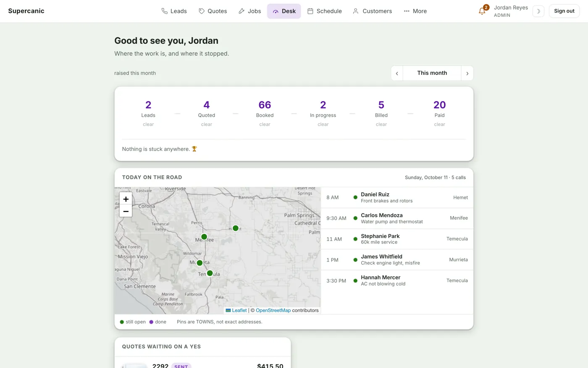Image resolution: width=588 pixels, height=368 pixels.
Task: Open Stephanie Park 11 AM call
Action: click(397, 239)
